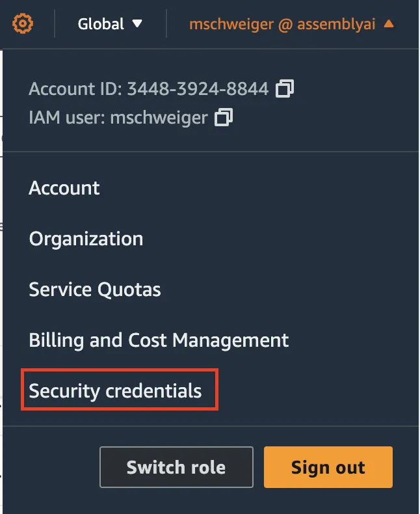The height and width of the screenshot is (514, 420).
Task: Open the settings gear icon
Action: [x=23, y=24]
